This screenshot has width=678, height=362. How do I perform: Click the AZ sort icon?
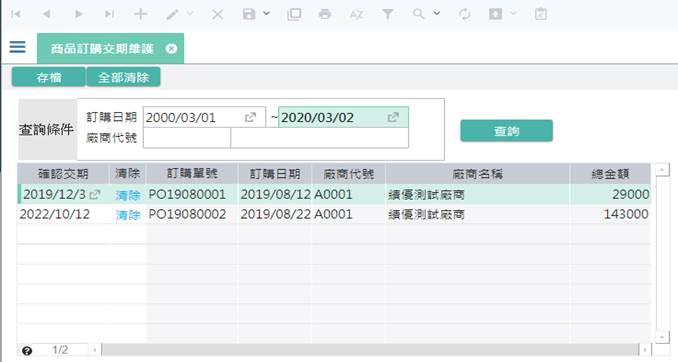click(x=356, y=14)
